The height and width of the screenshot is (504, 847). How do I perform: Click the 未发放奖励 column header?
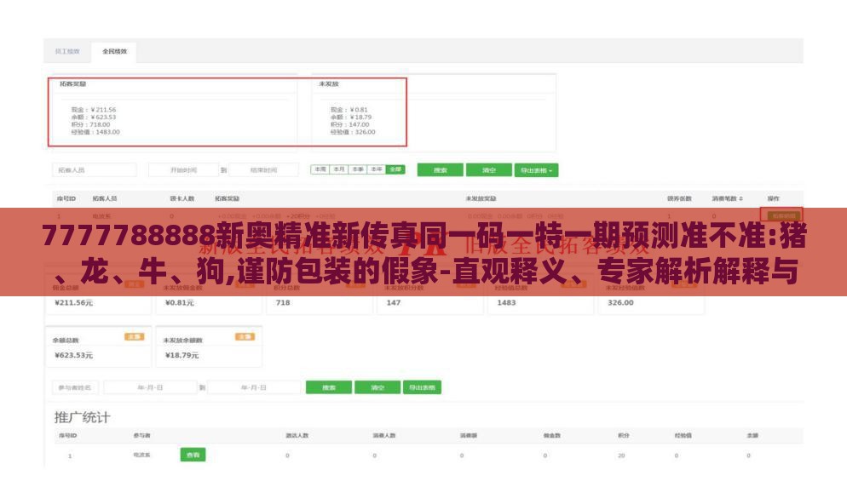click(x=481, y=198)
